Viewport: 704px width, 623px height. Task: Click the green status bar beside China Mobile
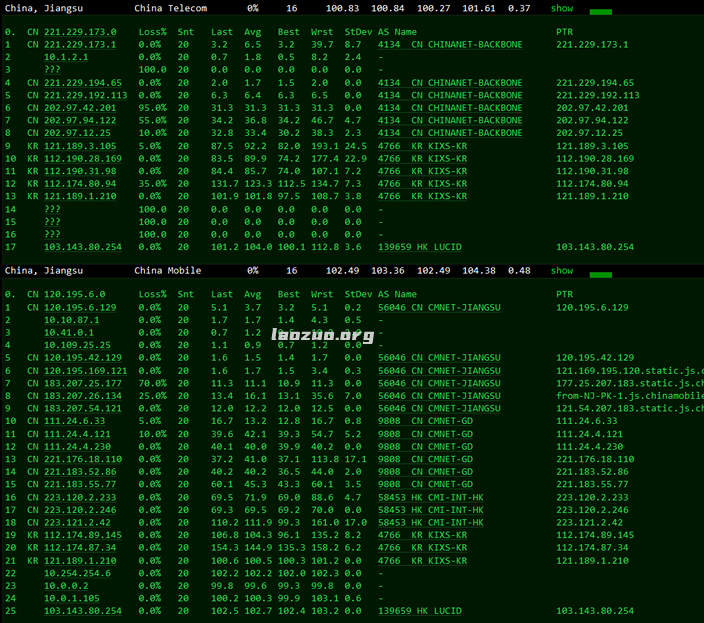tap(600, 273)
